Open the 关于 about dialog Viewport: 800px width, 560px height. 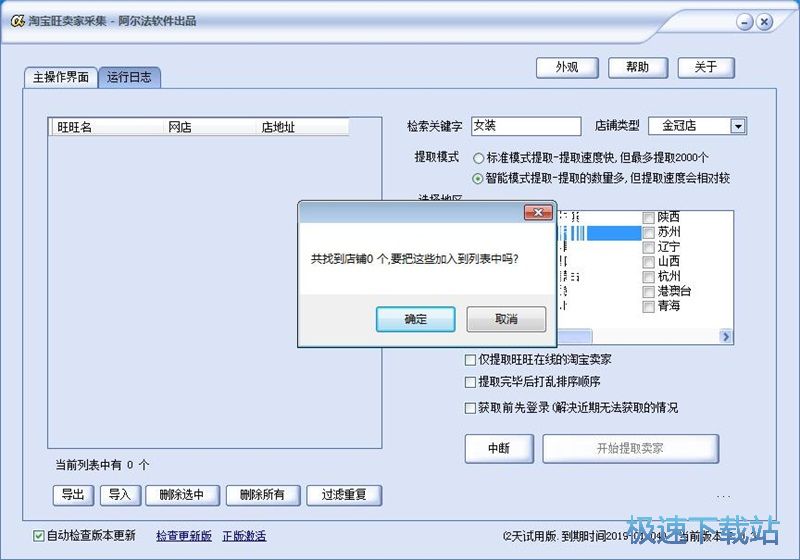pos(706,67)
